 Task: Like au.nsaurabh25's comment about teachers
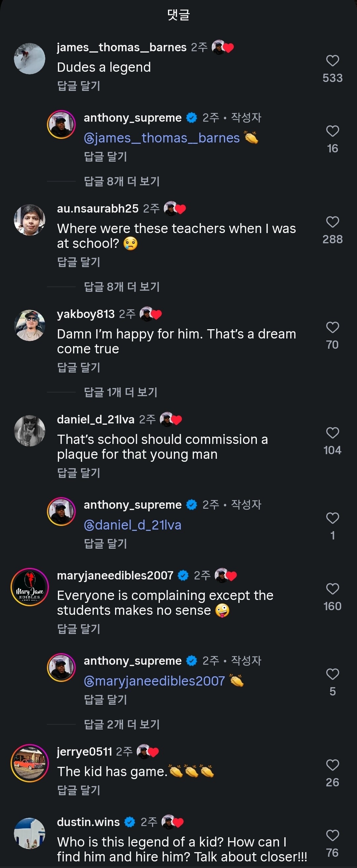[x=333, y=222]
